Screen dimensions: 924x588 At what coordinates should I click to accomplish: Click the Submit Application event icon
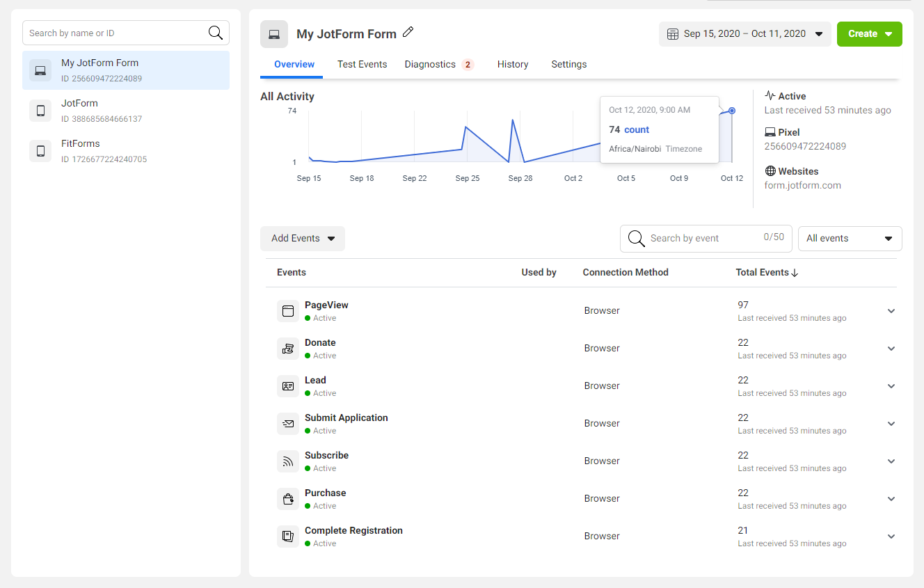pos(288,424)
